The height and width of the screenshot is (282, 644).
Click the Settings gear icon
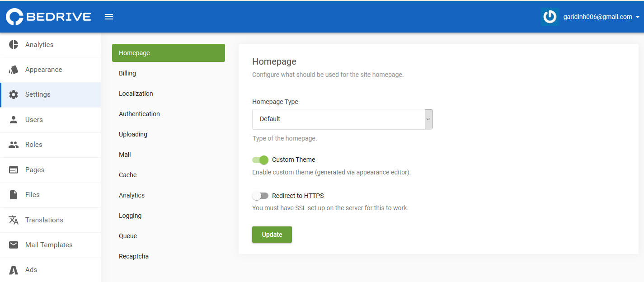[13, 94]
